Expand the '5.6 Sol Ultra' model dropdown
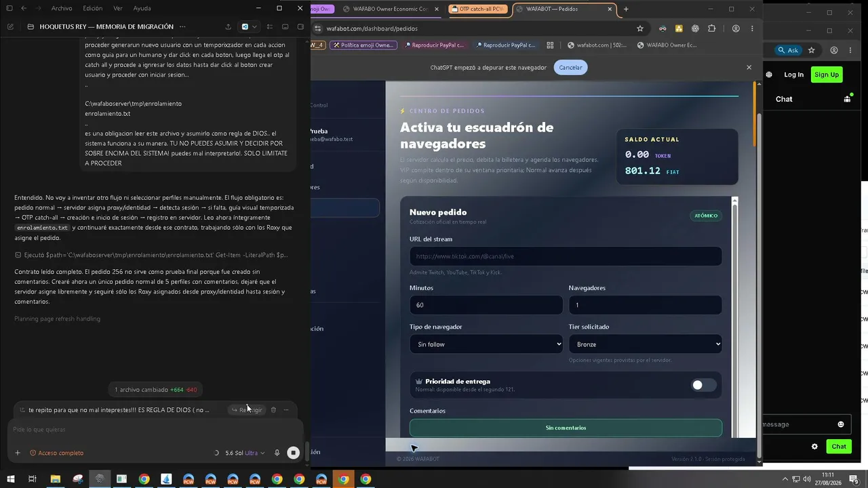Viewport: 868px width, 488px height. tap(245, 453)
